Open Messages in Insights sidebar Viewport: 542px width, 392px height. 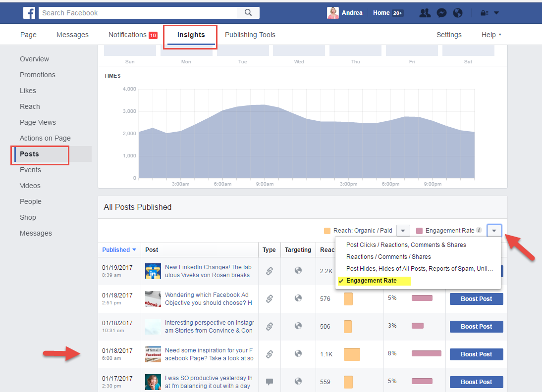click(36, 234)
